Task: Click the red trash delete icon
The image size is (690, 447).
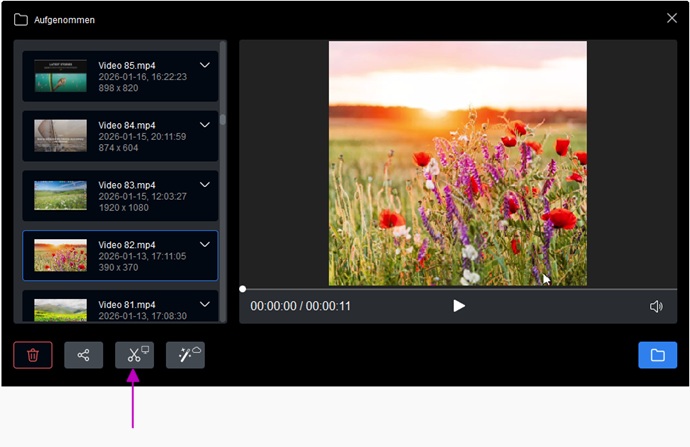Action: pos(33,355)
